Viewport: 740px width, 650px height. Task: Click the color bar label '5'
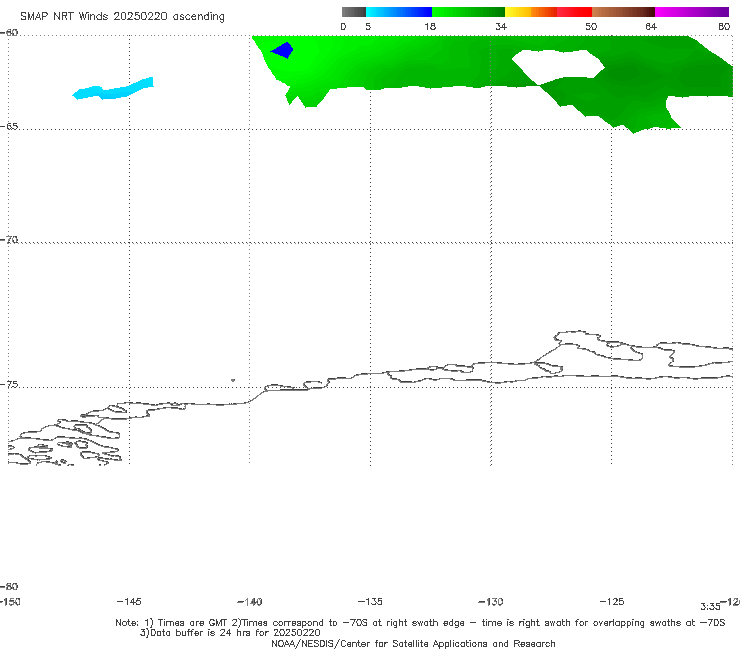pos(368,26)
